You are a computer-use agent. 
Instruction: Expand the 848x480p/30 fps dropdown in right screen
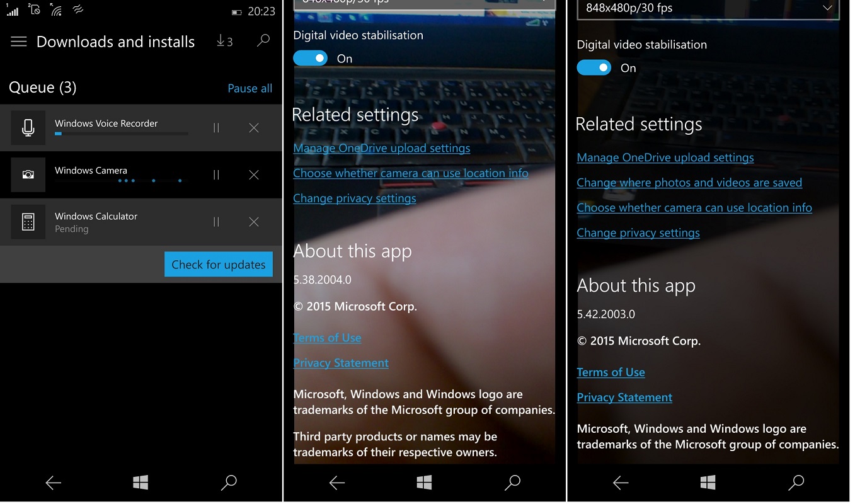pos(708,9)
